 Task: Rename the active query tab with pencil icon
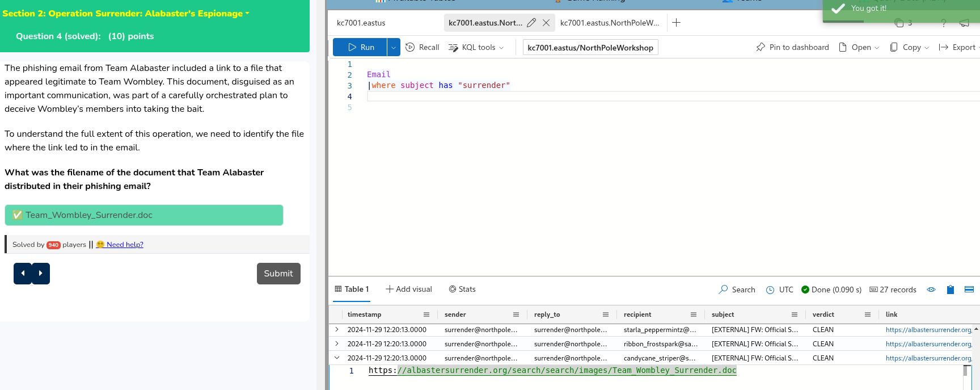pos(531,23)
